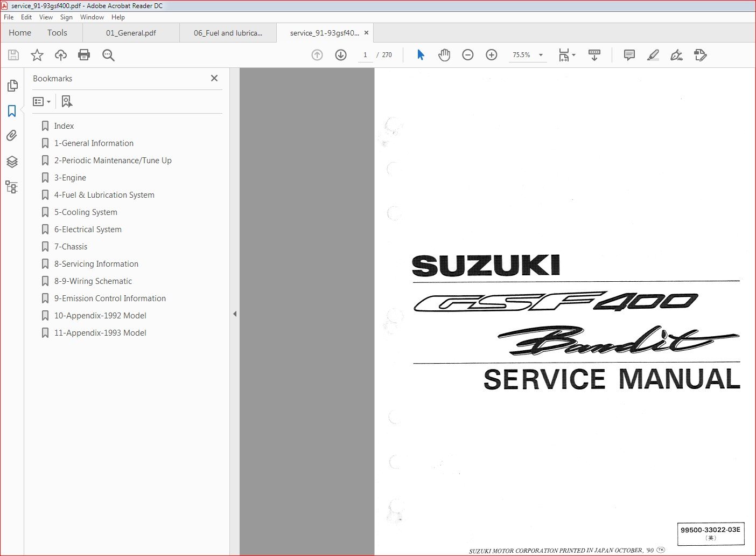Go to next page arrow
The width and height of the screenshot is (756, 556).
[x=341, y=55]
